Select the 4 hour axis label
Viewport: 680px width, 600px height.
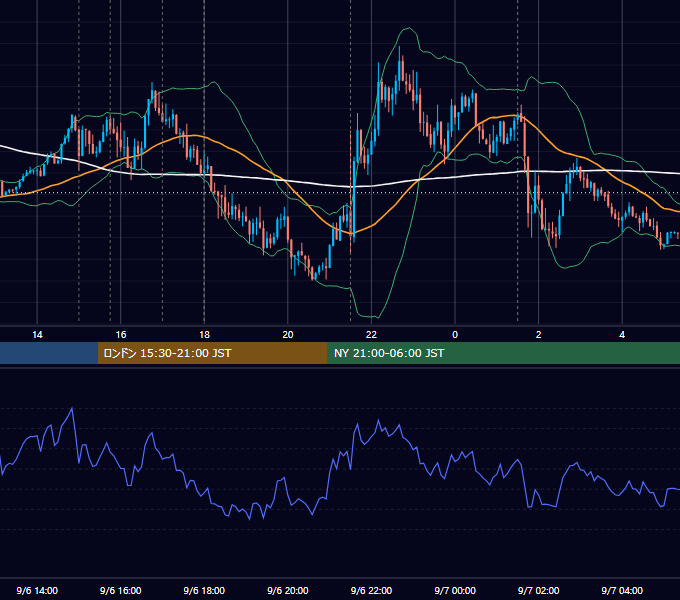click(622, 335)
